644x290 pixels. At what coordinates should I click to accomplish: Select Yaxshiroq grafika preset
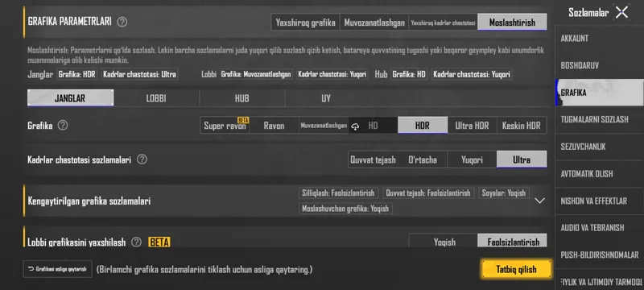(x=306, y=23)
